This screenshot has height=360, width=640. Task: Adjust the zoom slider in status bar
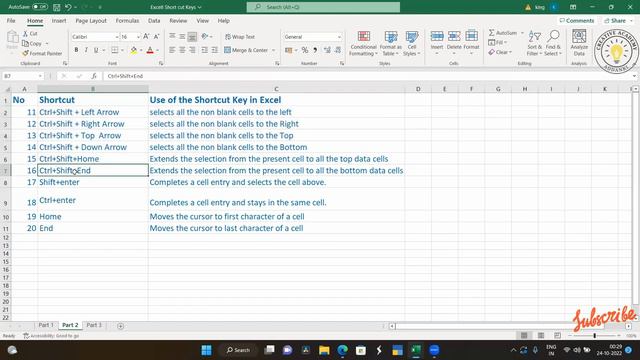click(595, 336)
